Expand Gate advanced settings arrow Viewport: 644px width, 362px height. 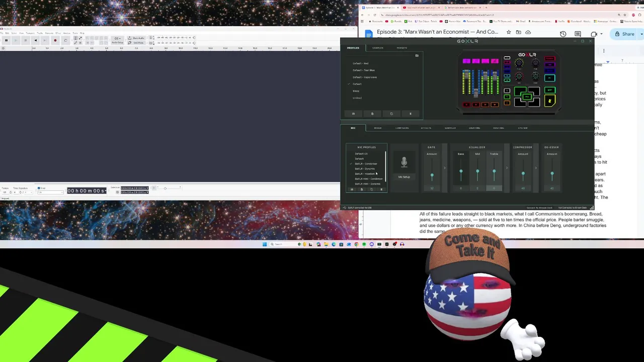point(445,168)
